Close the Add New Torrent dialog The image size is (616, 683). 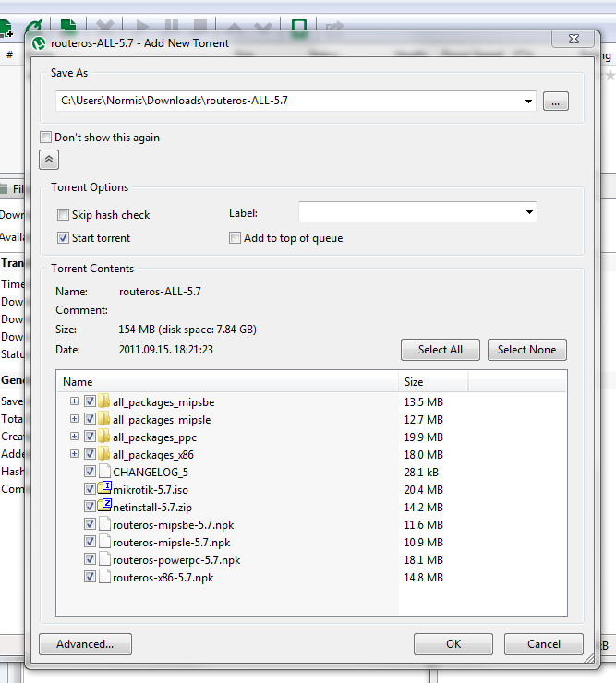574,39
